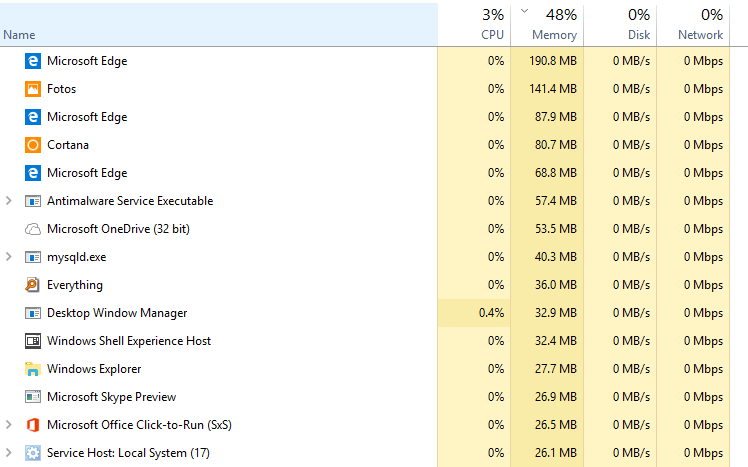Click the Fotos app icon
This screenshot has width=748, height=467.
tap(32, 89)
